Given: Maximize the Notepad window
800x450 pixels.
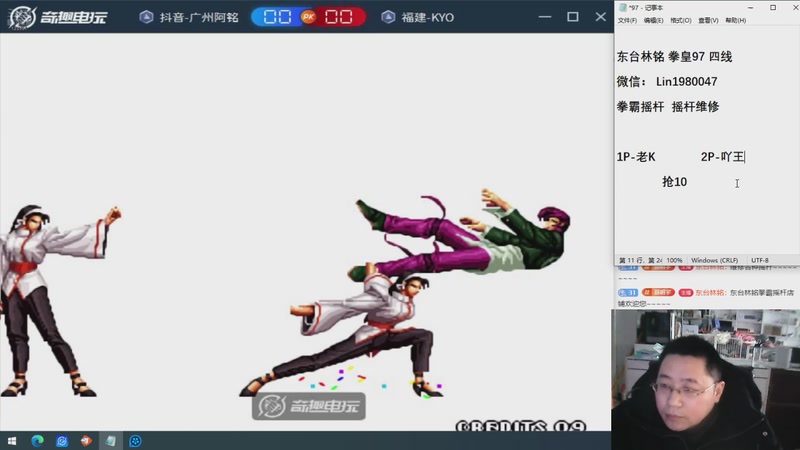Looking at the screenshot, I should (x=773, y=8).
